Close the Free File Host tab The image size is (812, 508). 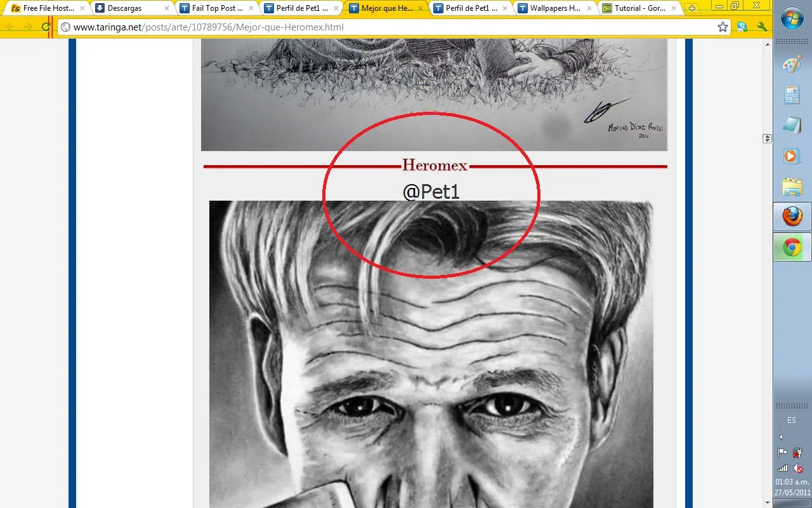(x=82, y=9)
